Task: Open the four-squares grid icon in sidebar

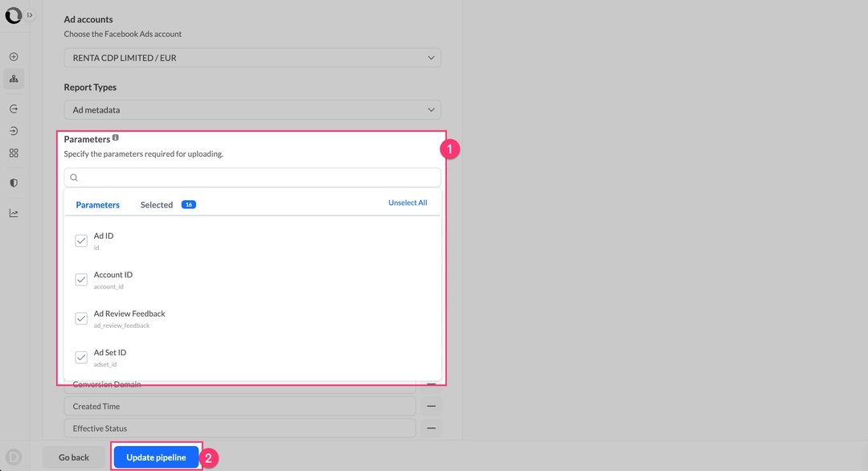Action: 14,154
